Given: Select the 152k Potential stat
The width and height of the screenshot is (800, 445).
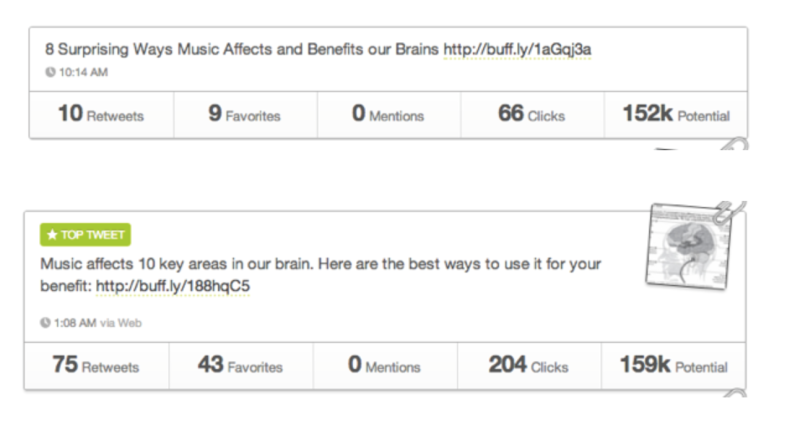Looking at the screenshot, I should 676,114.
